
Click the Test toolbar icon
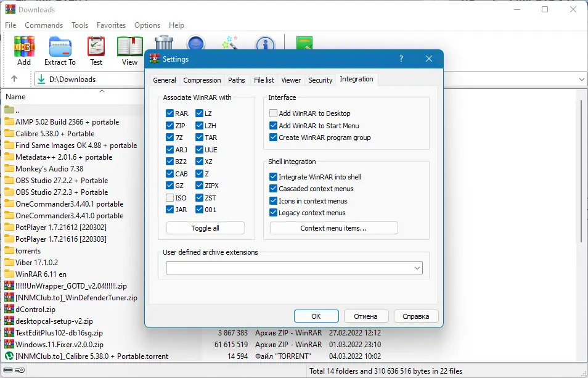click(96, 46)
